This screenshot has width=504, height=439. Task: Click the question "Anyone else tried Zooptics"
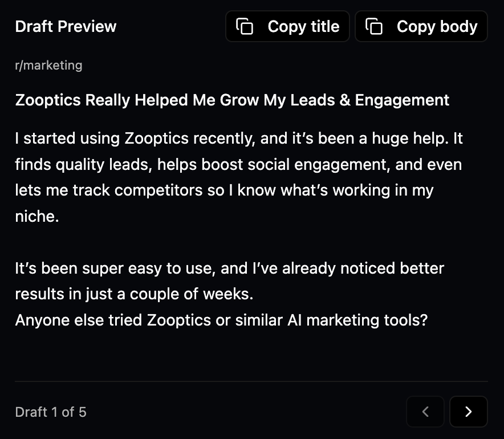(221, 320)
